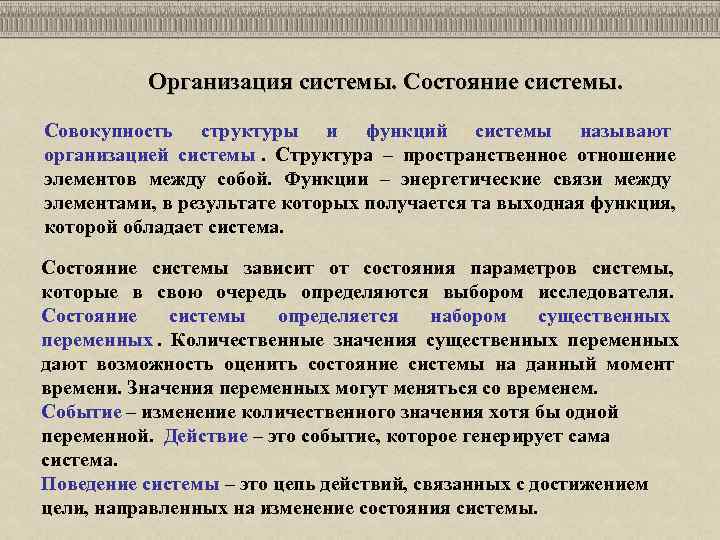Click the slide title «Организация системы. Состояние системы.»
Screen dimensions: 720x540
click(x=385, y=83)
